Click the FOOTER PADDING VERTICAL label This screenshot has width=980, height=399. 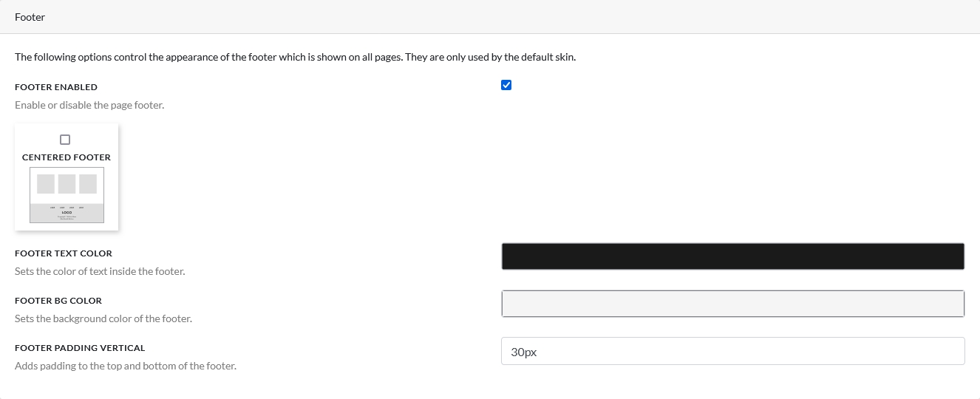(x=80, y=348)
